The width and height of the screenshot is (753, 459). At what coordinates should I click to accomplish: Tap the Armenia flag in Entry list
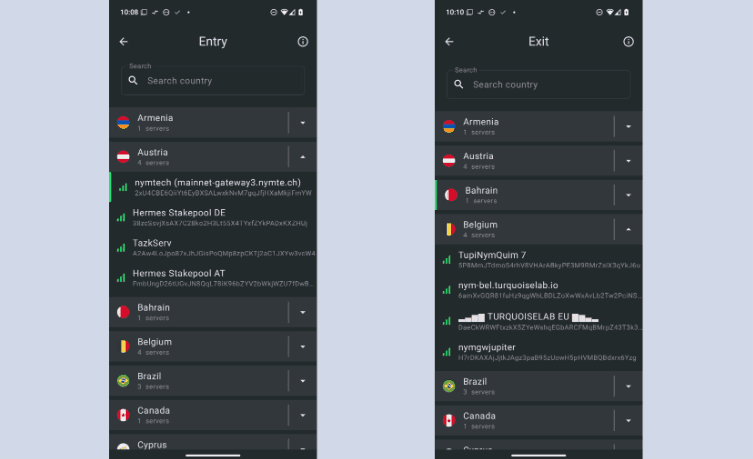pos(123,123)
